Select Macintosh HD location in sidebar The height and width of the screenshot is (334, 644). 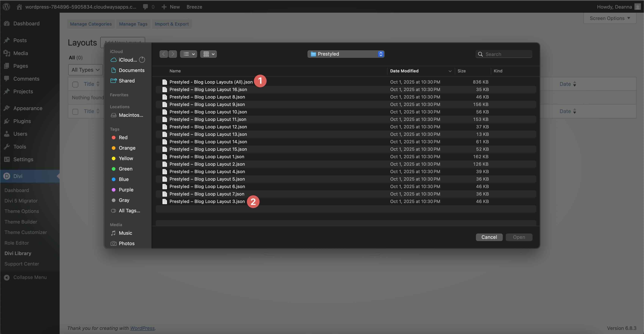[x=130, y=115]
